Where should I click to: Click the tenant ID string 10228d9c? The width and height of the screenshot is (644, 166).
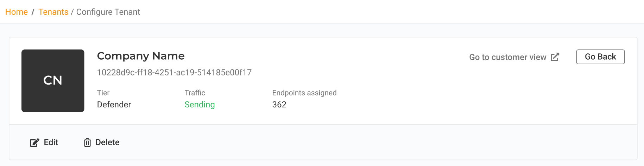(x=174, y=73)
